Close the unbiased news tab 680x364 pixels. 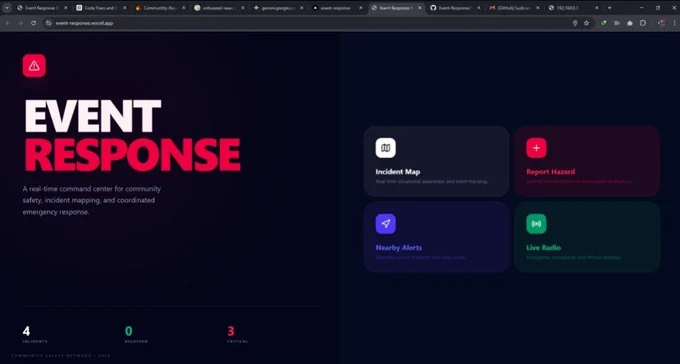[x=242, y=8]
